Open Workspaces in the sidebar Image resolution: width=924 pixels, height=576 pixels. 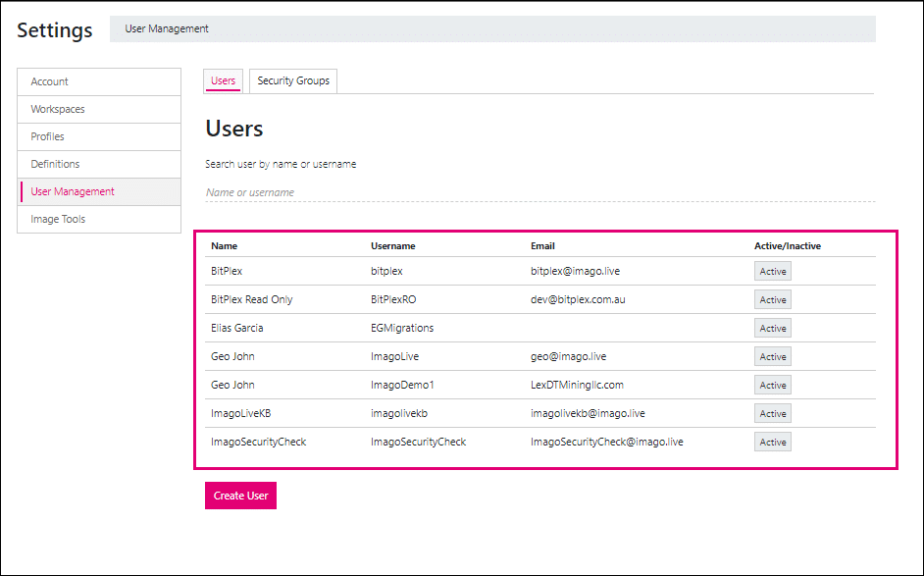[99, 109]
